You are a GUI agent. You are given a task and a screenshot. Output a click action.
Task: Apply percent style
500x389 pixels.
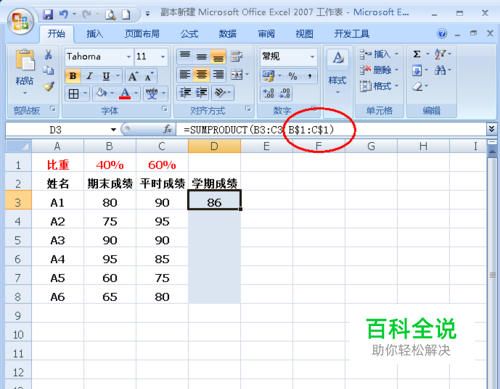[x=293, y=76]
